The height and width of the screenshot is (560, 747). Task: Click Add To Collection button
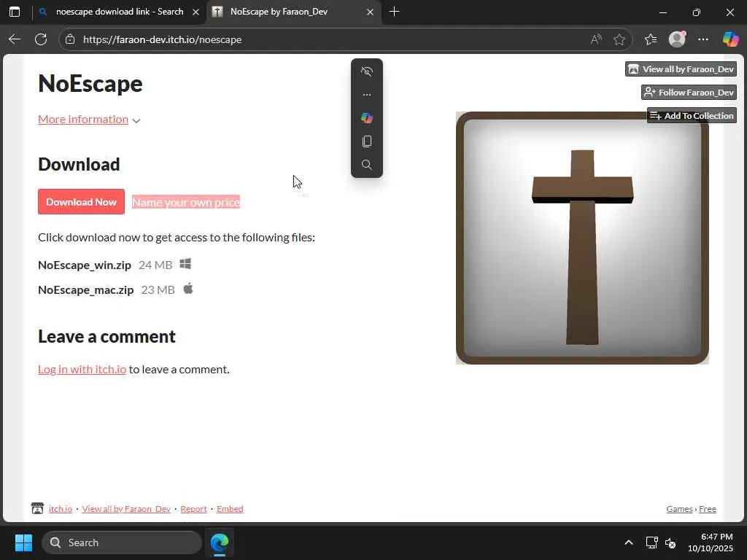692,116
